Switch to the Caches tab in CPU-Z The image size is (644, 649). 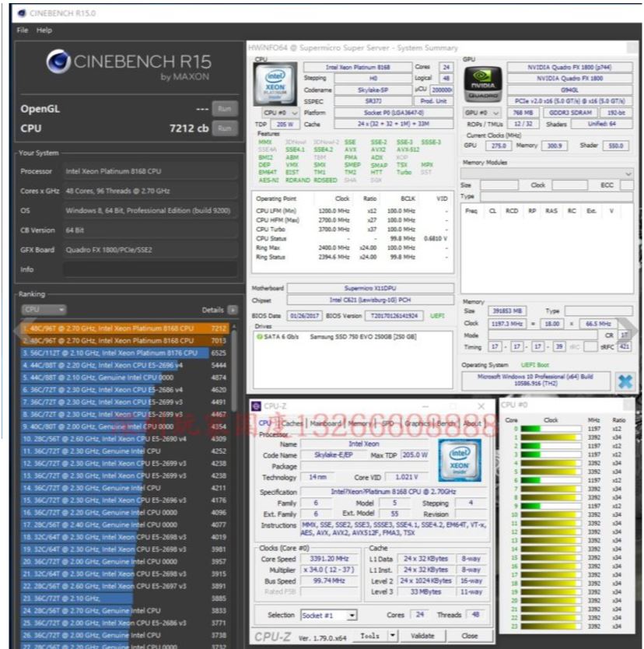(x=292, y=423)
